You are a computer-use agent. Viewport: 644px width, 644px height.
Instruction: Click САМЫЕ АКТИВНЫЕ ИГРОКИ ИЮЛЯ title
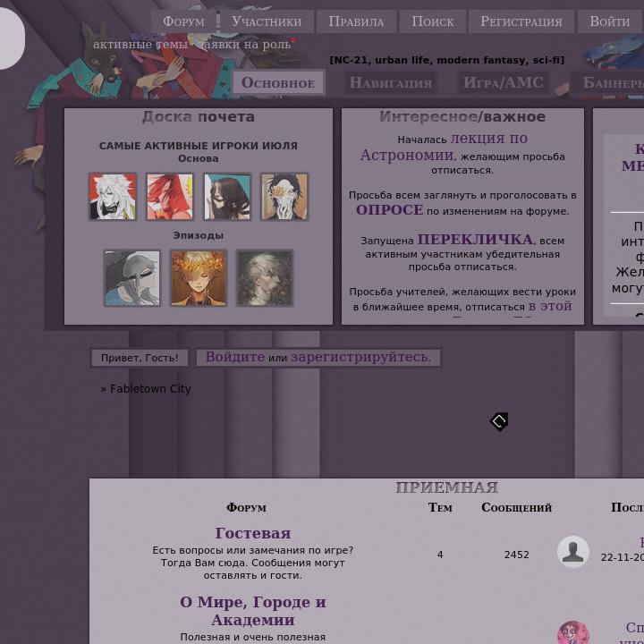coord(199,146)
